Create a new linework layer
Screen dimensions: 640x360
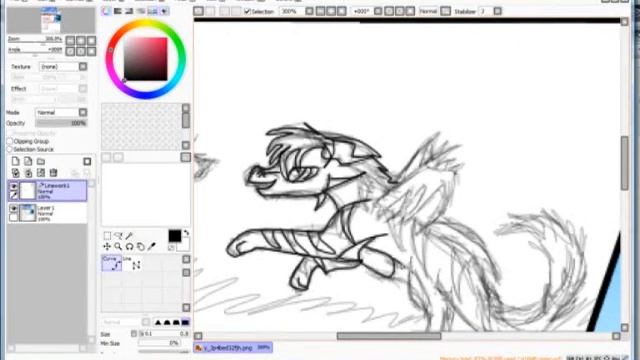[28, 161]
